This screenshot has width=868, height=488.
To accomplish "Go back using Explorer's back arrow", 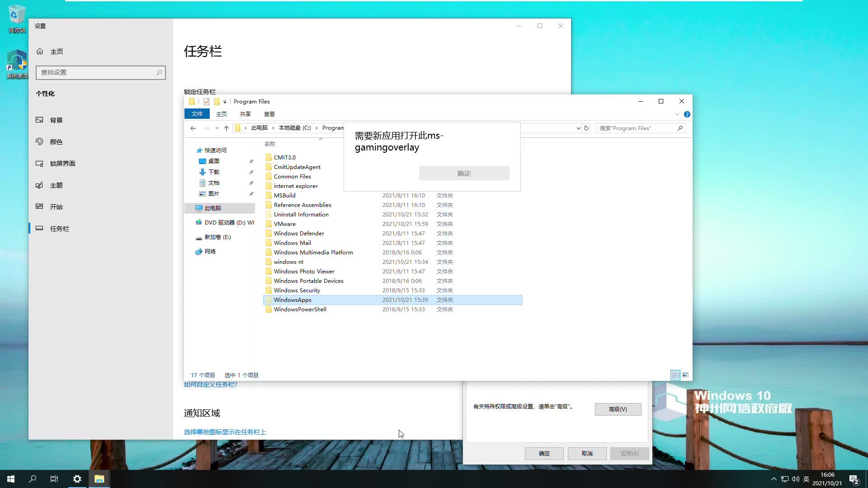I will tap(193, 128).
